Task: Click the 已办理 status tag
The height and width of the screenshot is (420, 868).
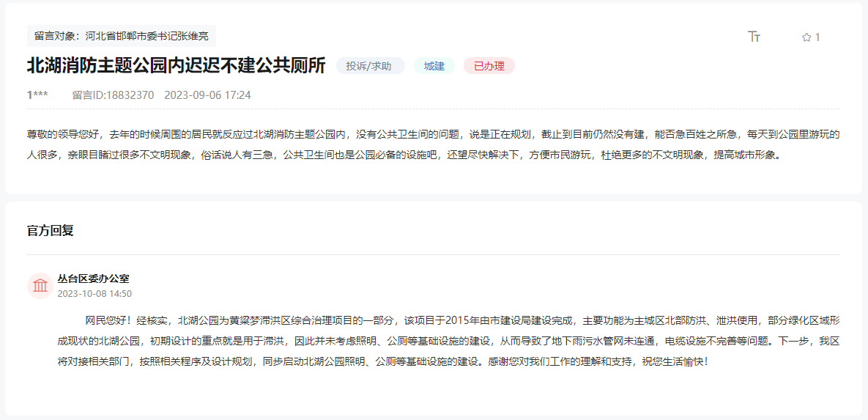Action: point(489,67)
